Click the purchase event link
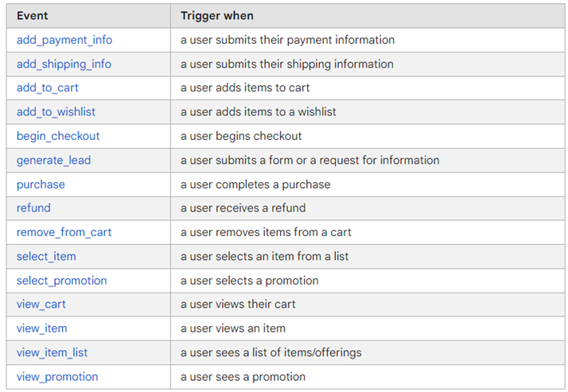This screenshot has height=392, width=568. click(x=41, y=184)
